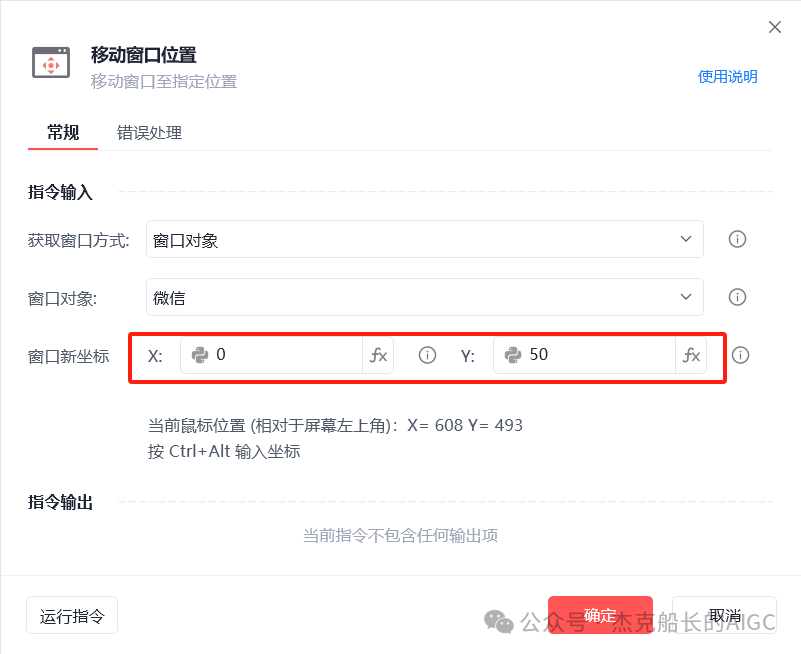Open the fx expression editor for Y
Viewport: 801px width, 654px height.
tap(691, 355)
